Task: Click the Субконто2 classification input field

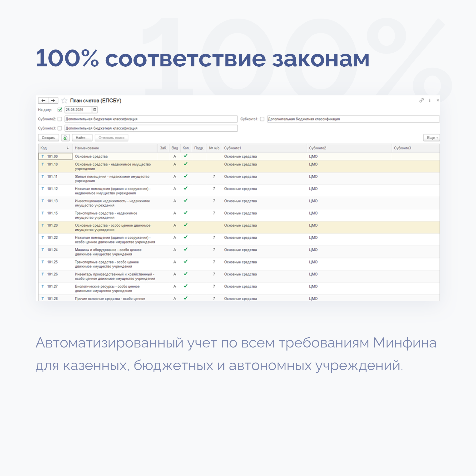Action: point(151,119)
